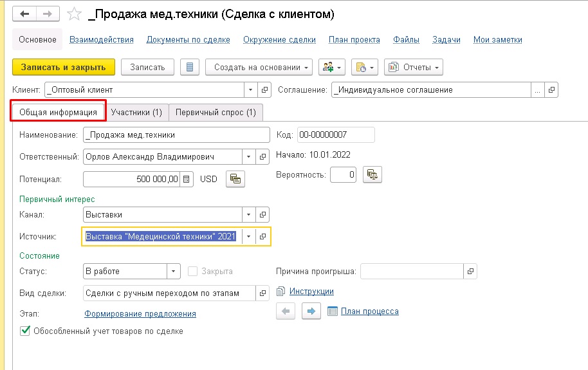The height and width of the screenshot is (370, 588).
Task: Click the План процесса table icon
Action: click(332, 311)
